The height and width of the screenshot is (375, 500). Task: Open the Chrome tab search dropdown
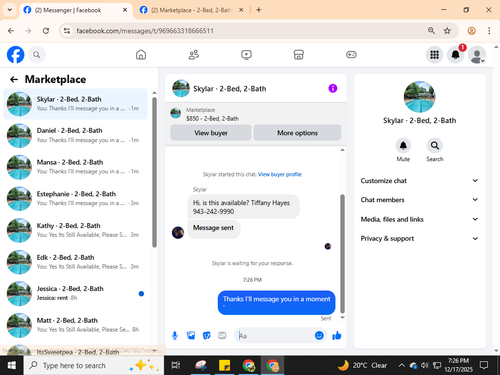10,10
